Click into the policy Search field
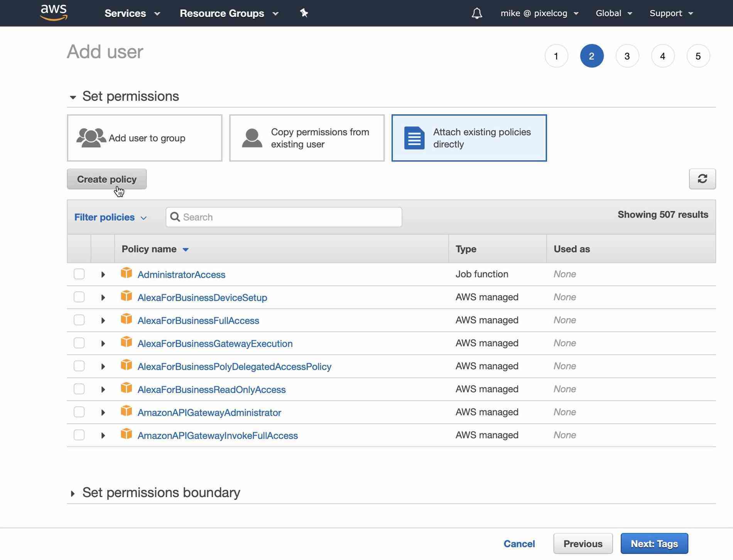 [284, 217]
